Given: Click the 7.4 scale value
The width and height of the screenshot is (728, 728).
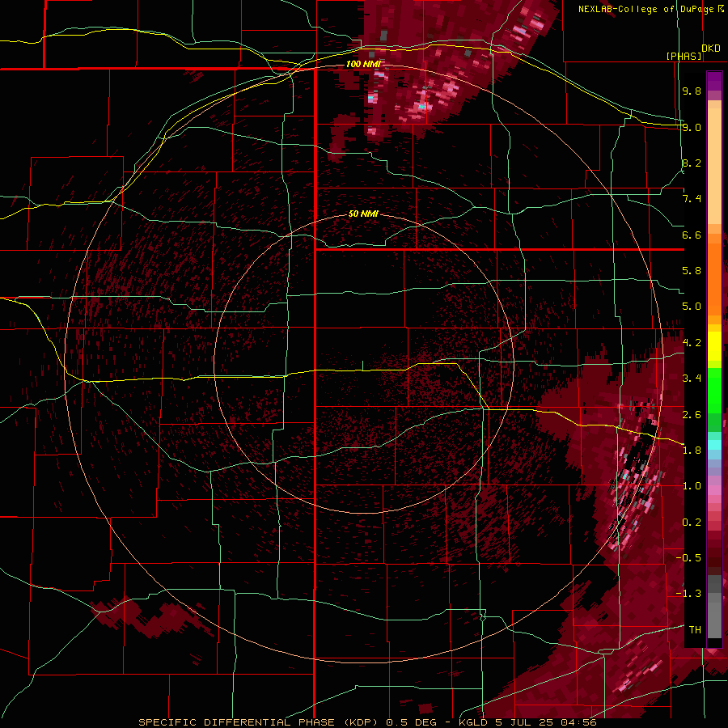Looking at the screenshot, I should (692, 199).
